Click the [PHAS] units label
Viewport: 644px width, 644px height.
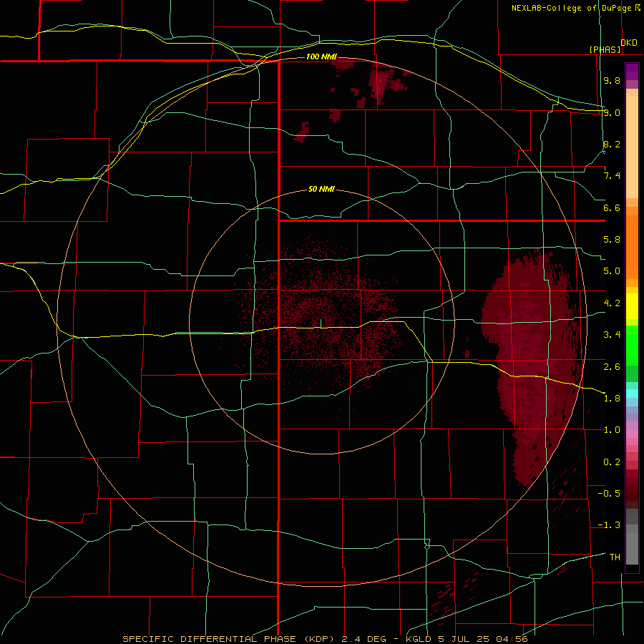tap(605, 49)
